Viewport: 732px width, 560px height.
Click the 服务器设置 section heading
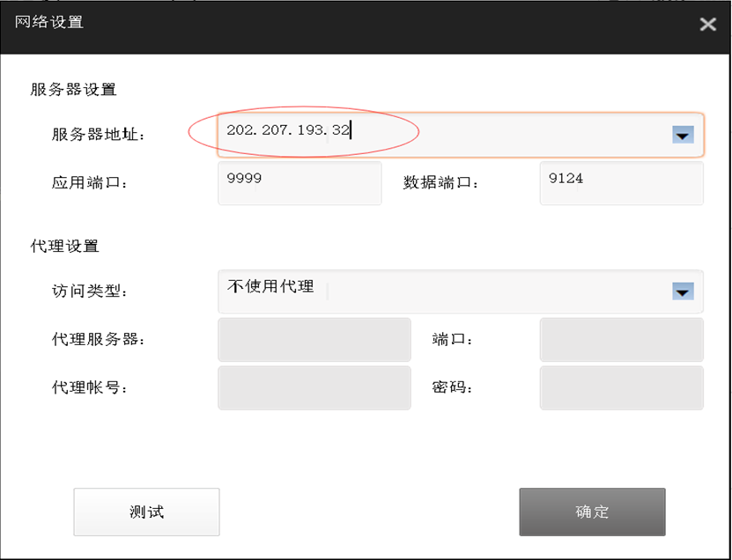pyautogui.click(x=73, y=89)
